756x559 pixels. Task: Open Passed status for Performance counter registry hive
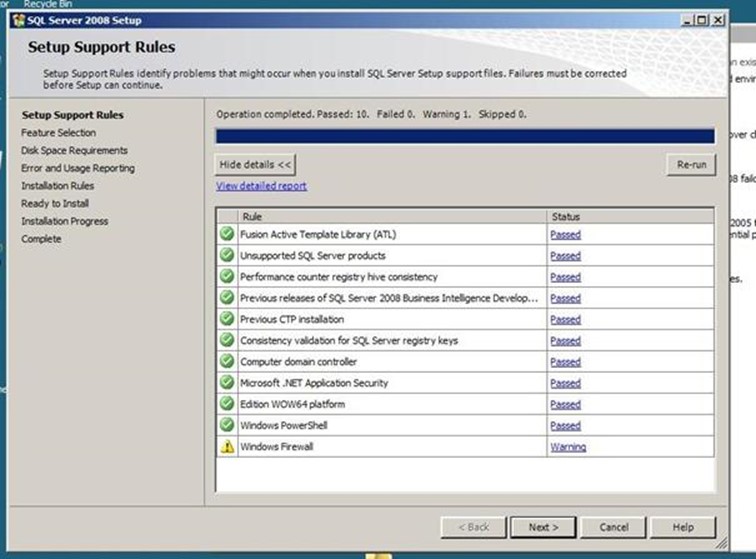click(566, 277)
